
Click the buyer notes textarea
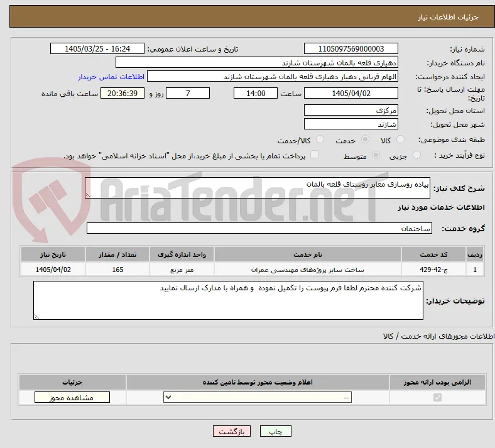click(228, 300)
